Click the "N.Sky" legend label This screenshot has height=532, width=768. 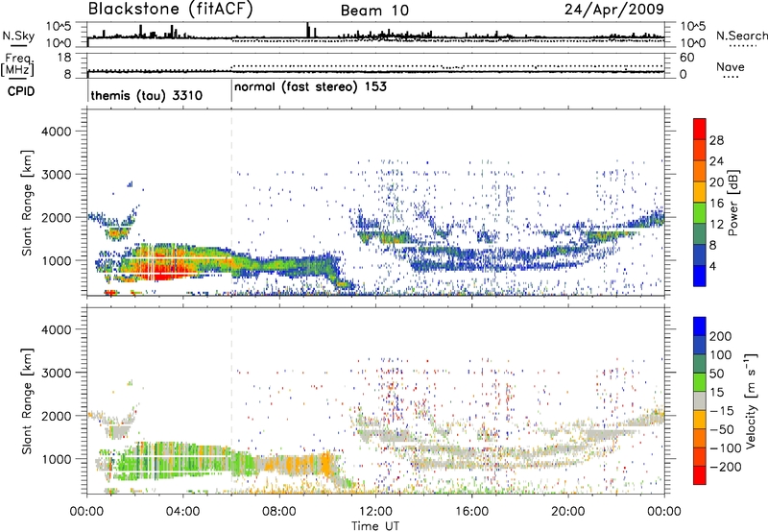pos(18,36)
